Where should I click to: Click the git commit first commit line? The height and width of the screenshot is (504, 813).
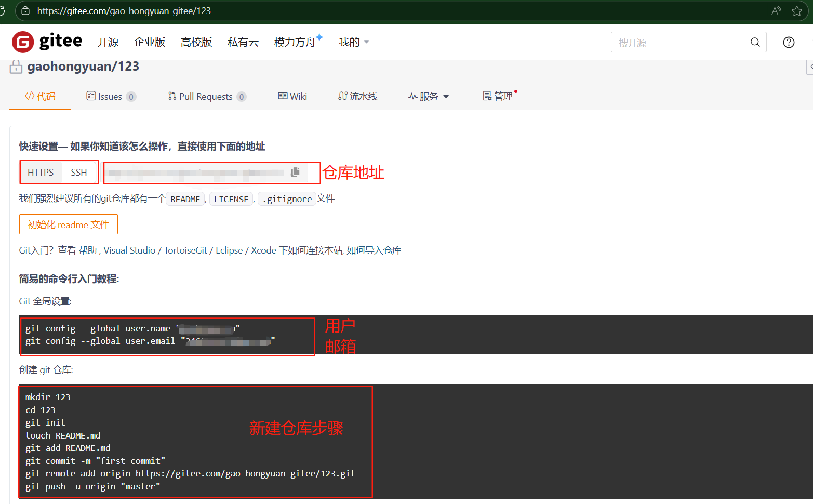(95, 461)
